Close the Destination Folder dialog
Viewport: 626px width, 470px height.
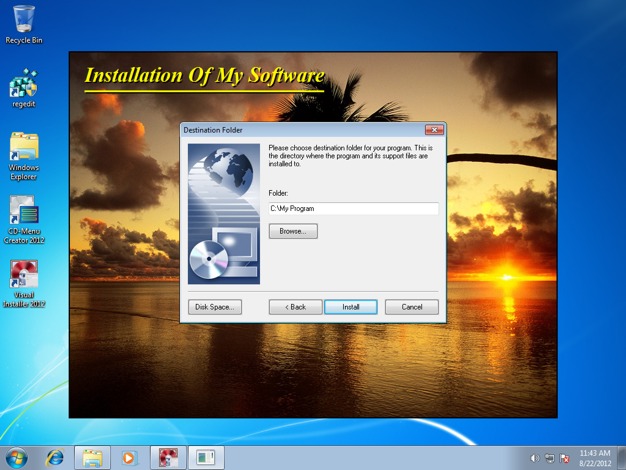pyautogui.click(x=434, y=130)
